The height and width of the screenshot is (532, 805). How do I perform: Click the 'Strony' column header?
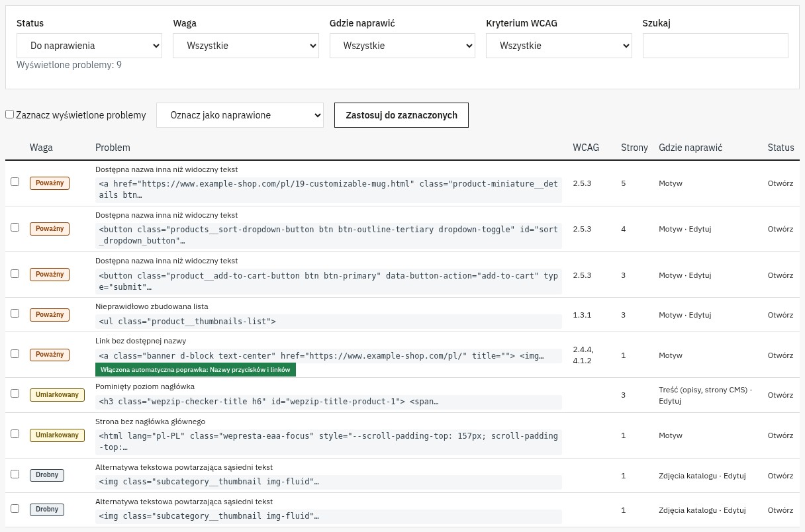pyautogui.click(x=634, y=148)
